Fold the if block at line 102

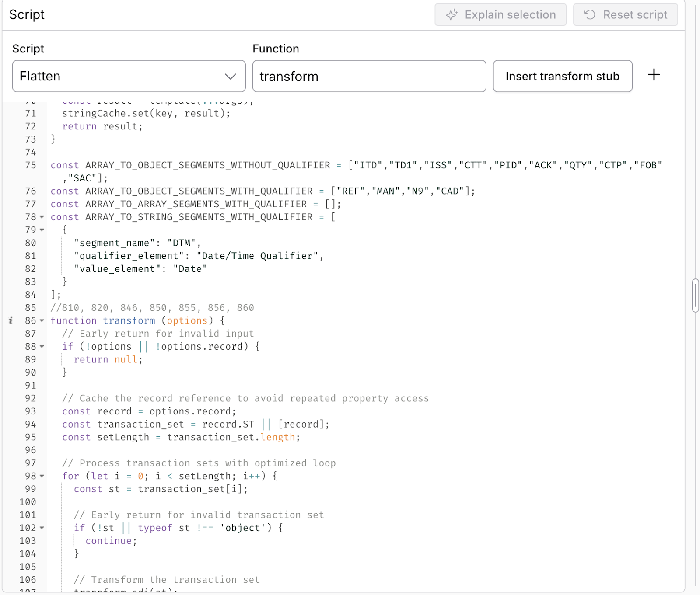click(x=42, y=528)
